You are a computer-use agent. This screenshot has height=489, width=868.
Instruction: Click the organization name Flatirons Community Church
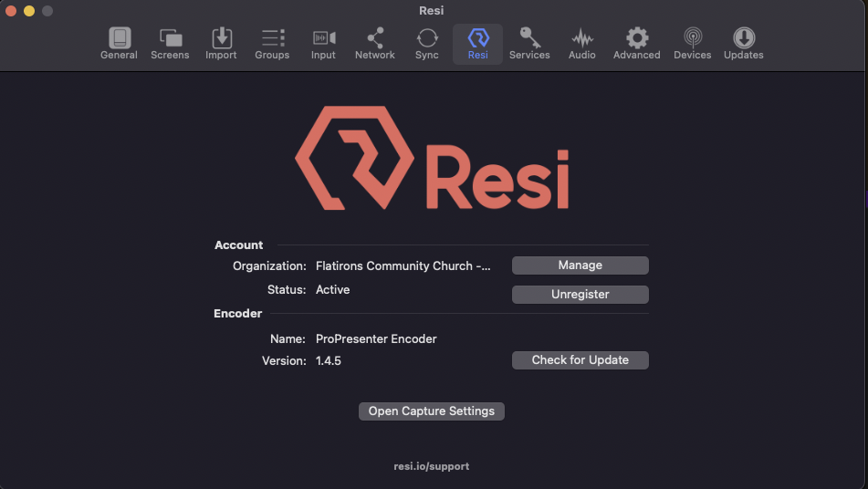403,266
